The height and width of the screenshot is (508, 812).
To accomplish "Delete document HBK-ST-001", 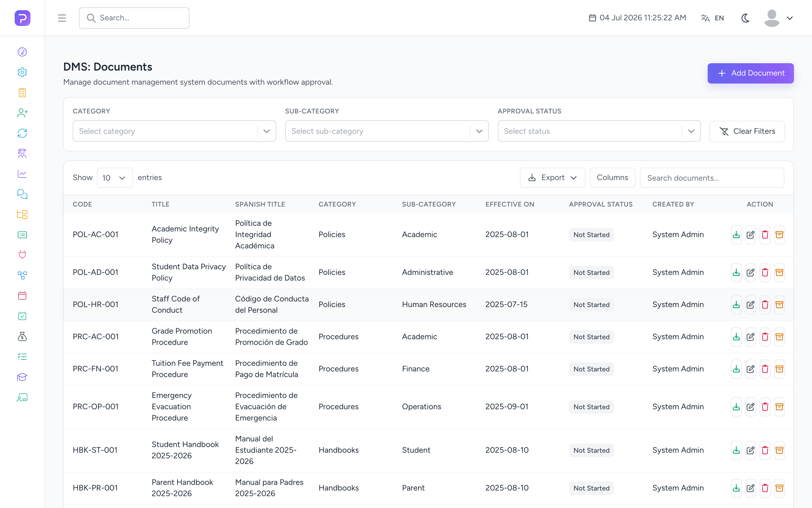I will (x=765, y=450).
